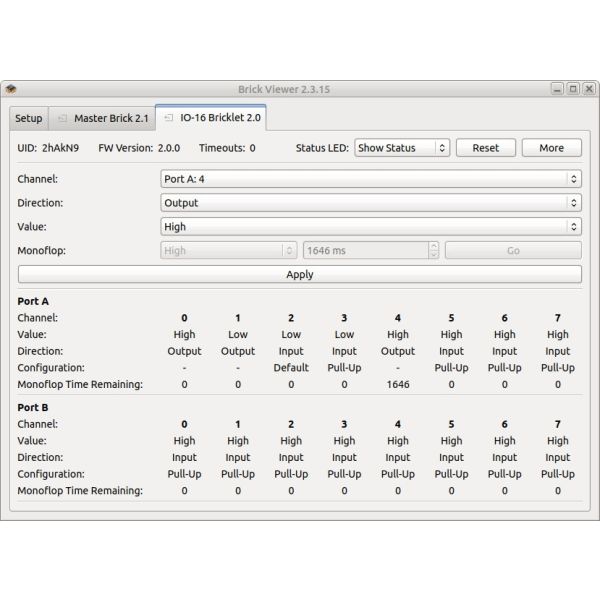Click Port B channel 7 High value
The width and height of the screenshot is (600, 600).
click(x=558, y=441)
